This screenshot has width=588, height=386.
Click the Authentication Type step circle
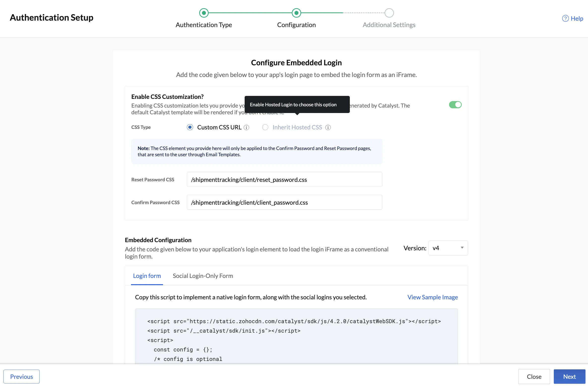pyautogui.click(x=204, y=13)
